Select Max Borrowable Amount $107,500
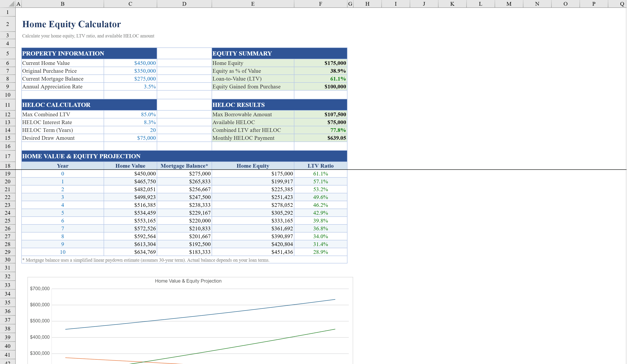Viewport: 627px width, 364px height. [321, 115]
